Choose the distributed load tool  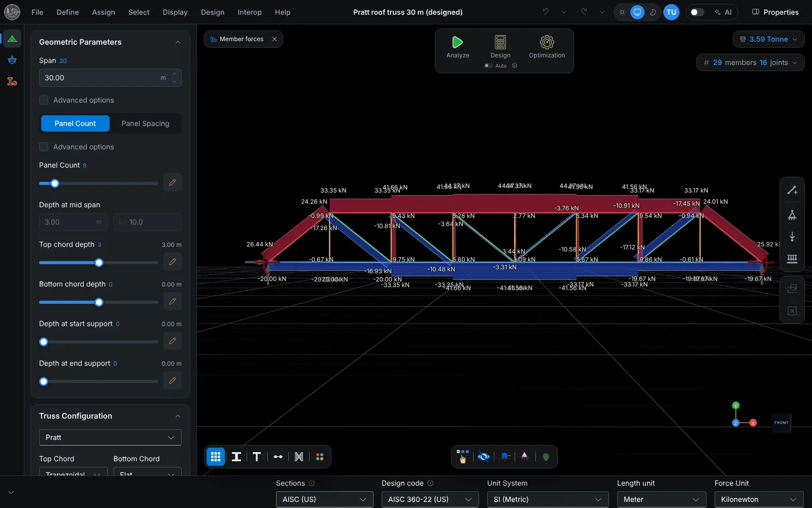[792, 259]
